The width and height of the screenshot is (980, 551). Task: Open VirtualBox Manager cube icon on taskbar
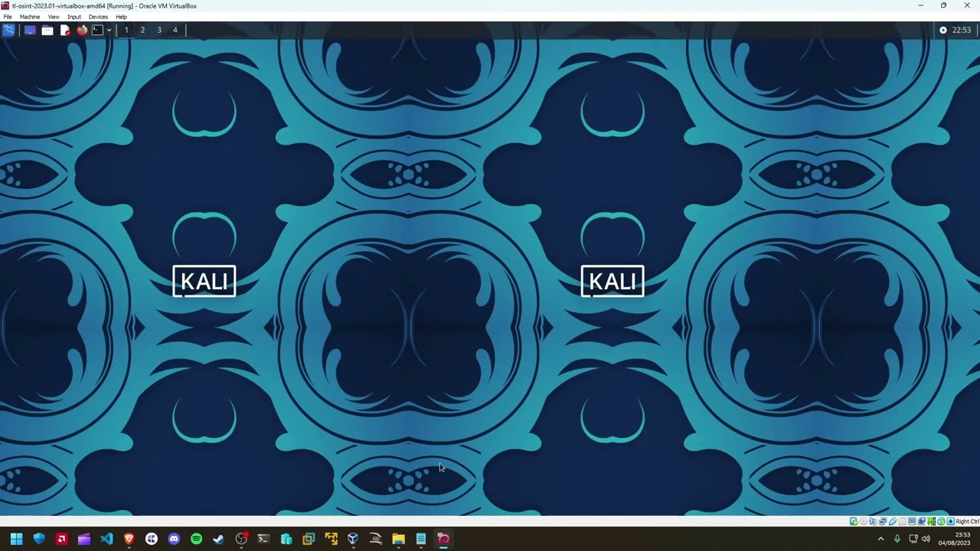[353, 539]
